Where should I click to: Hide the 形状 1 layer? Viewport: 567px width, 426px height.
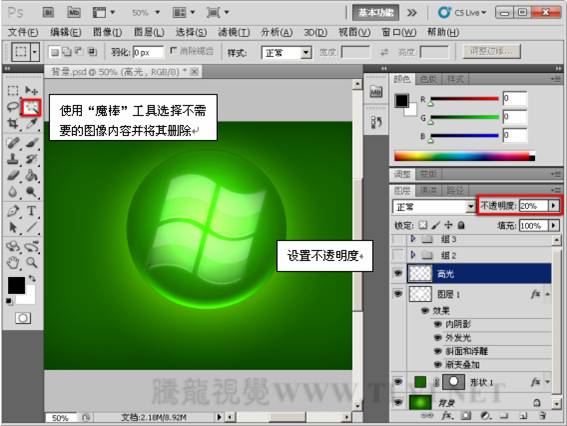click(x=398, y=382)
